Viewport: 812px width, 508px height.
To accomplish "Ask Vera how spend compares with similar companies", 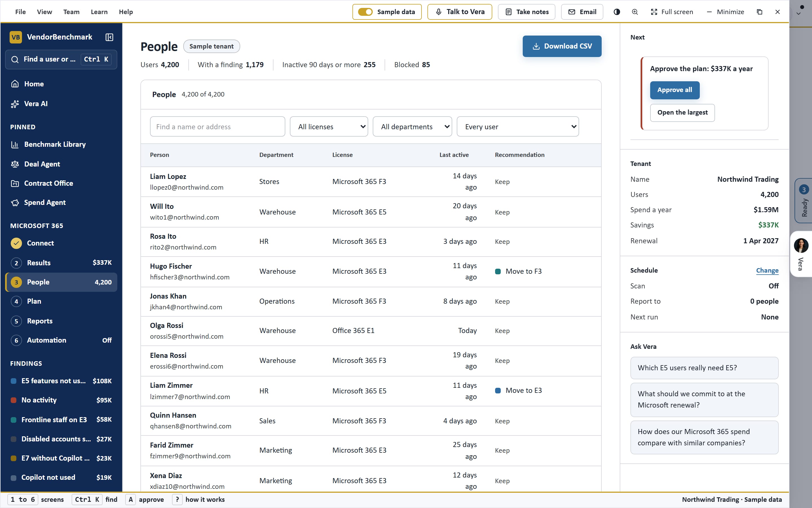I will (704, 437).
